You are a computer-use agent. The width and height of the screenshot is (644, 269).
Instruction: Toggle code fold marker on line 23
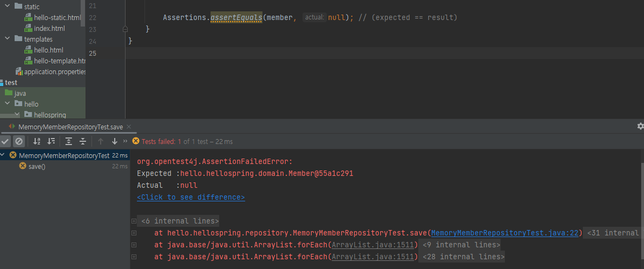pos(125,29)
